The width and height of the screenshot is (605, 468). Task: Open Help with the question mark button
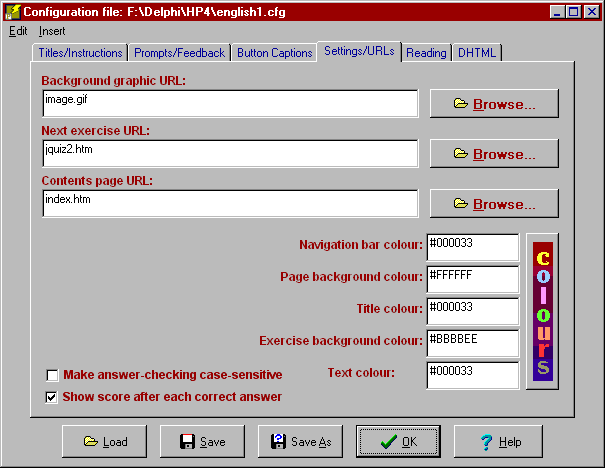pyautogui.click(x=497, y=441)
